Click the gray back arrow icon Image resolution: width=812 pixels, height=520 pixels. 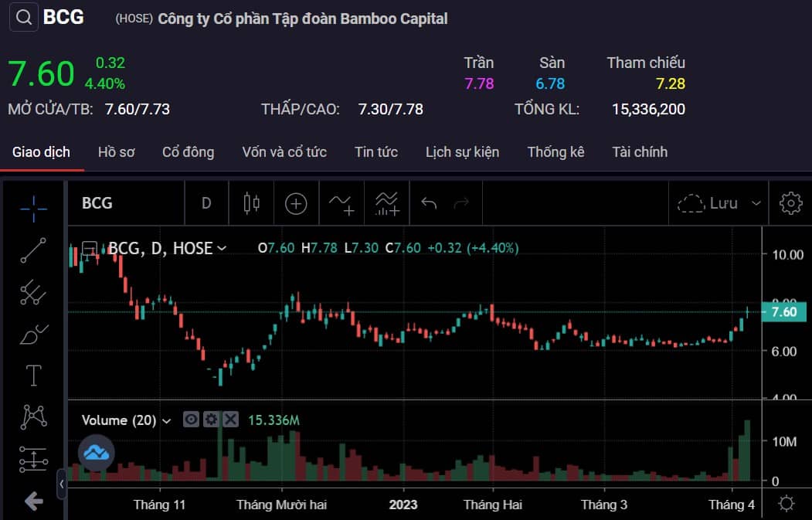[34, 501]
